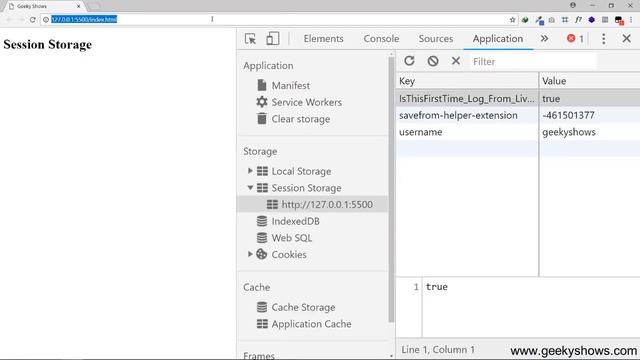This screenshot has width=640, height=360.
Task: Click the Cache Storage database icon
Action: click(x=262, y=307)
